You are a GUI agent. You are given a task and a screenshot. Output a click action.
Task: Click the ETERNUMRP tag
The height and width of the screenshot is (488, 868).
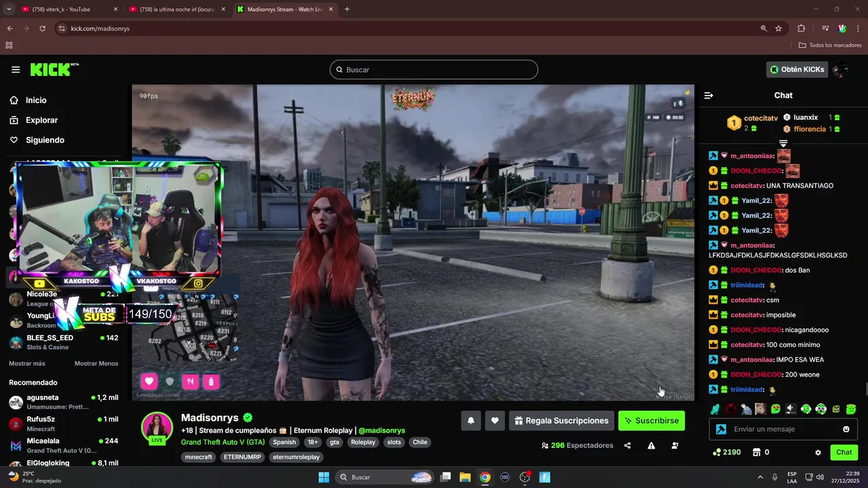(x=242, y=457)
